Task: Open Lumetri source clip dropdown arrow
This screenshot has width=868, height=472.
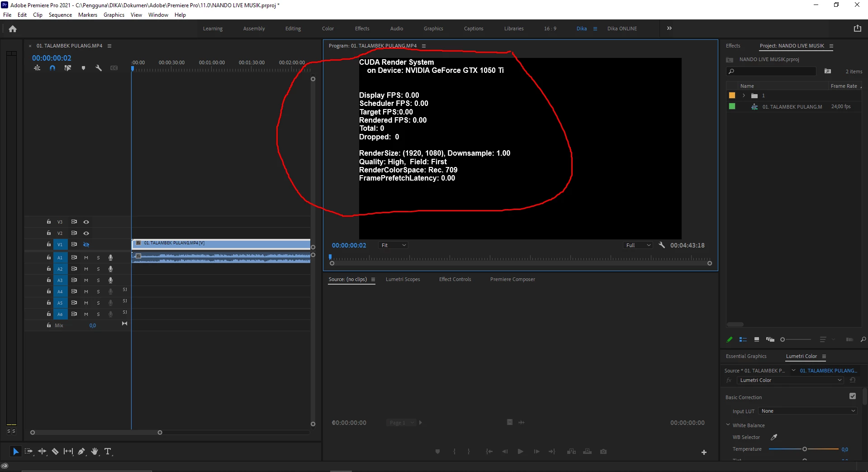Action: (793, 370)
